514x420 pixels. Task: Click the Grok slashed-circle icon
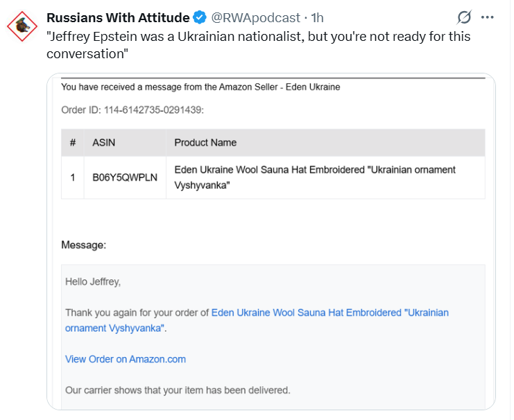tap(465, 17)
